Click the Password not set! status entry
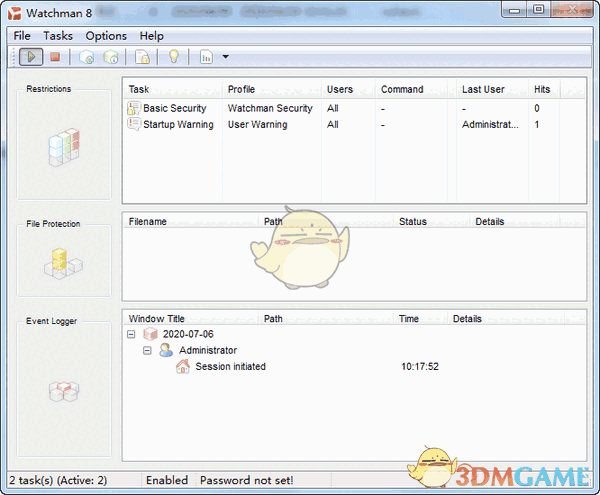This screenshot has width=600, height=495. 246,480
